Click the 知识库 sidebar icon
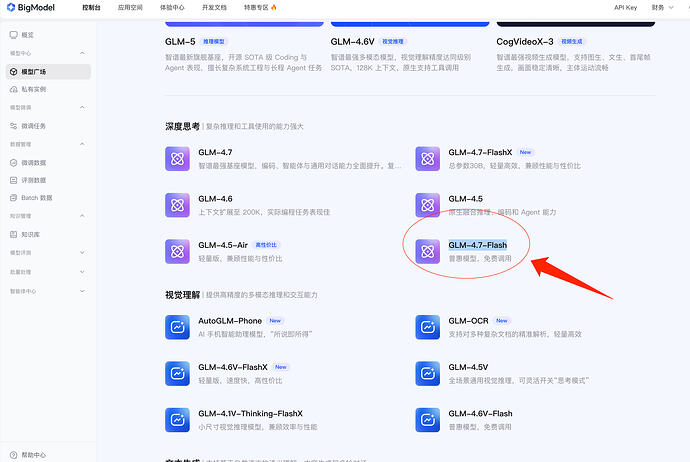Viewport: 690px width, 462px height. coord(14,235)
